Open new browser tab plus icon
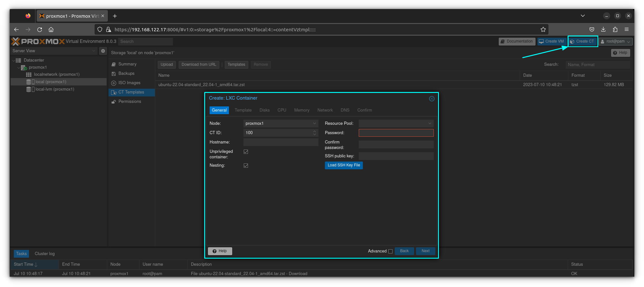The image size is (644, 287). (x=115, y=16)
